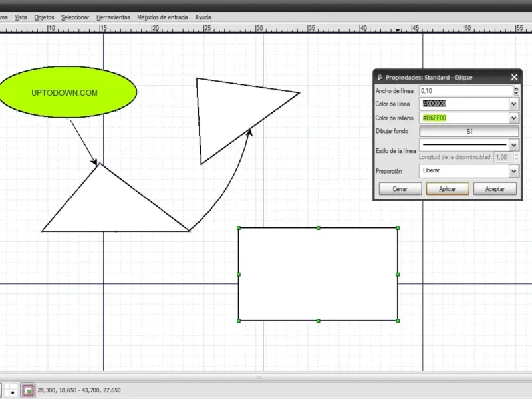Click the coordinates text in status bar
The width and height of the screenshot is (532, 399).
(79, 390)
